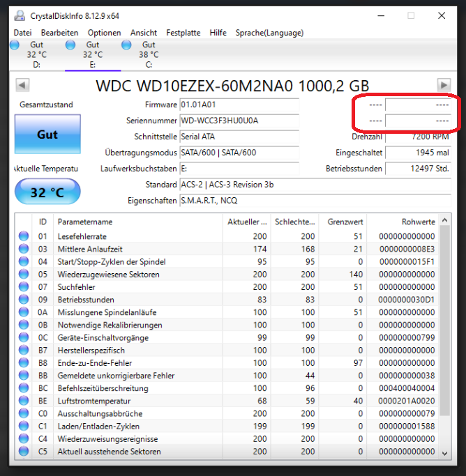The image size is (466, 476).
Task: Click status icon of Ausschaltungsabbrüche row
Action: [24, 413]
